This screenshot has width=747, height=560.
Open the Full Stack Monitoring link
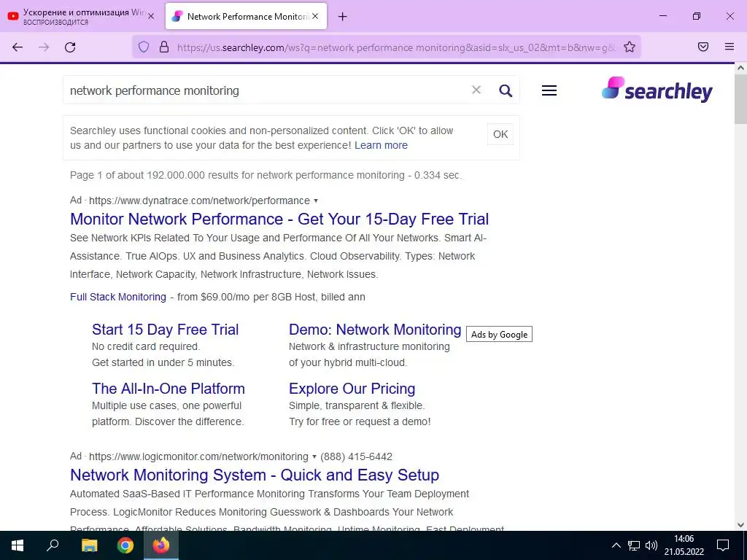click(x=118, y=297)
